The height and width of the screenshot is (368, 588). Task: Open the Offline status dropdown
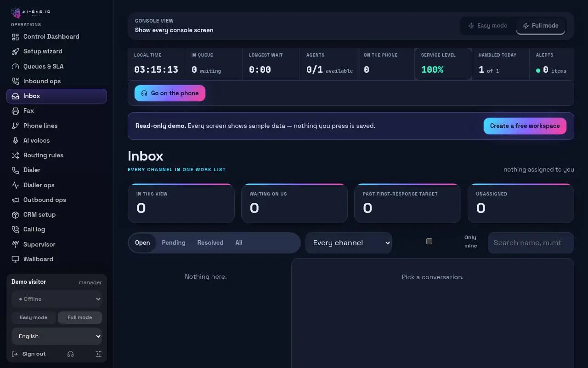click(57, 299)
